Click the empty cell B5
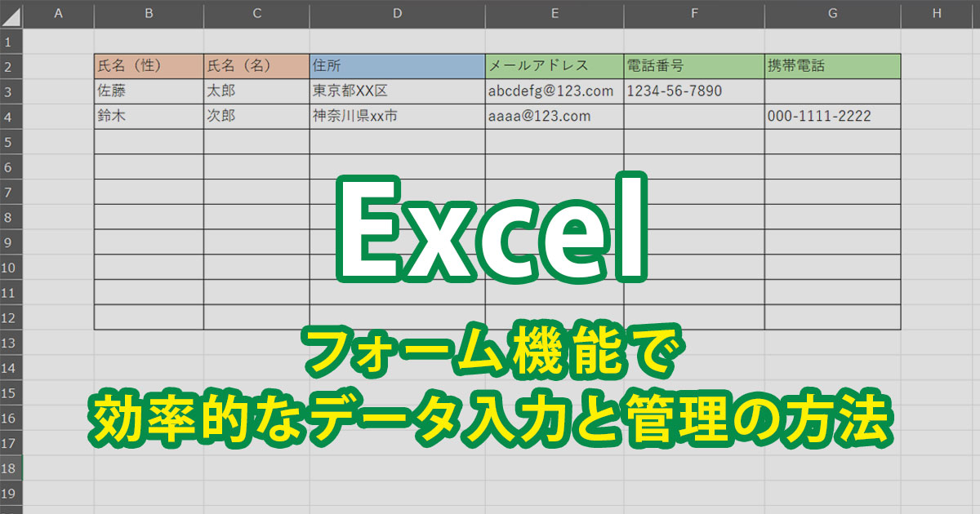This screenshot has height=514, width=980. pyautogui.click(x=149, y=142)
